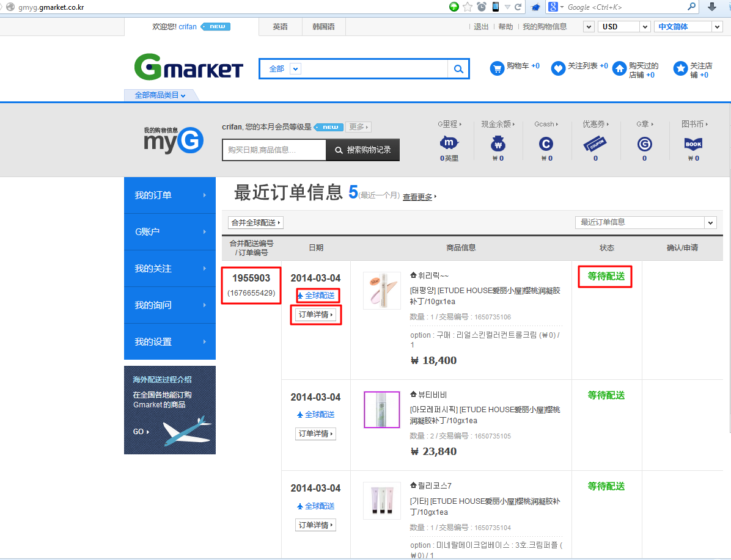This screenshot has width=731, height=560.
Task: Open G账户 sidebar menu
Action: pyautogui.click(x=170, y=231)
